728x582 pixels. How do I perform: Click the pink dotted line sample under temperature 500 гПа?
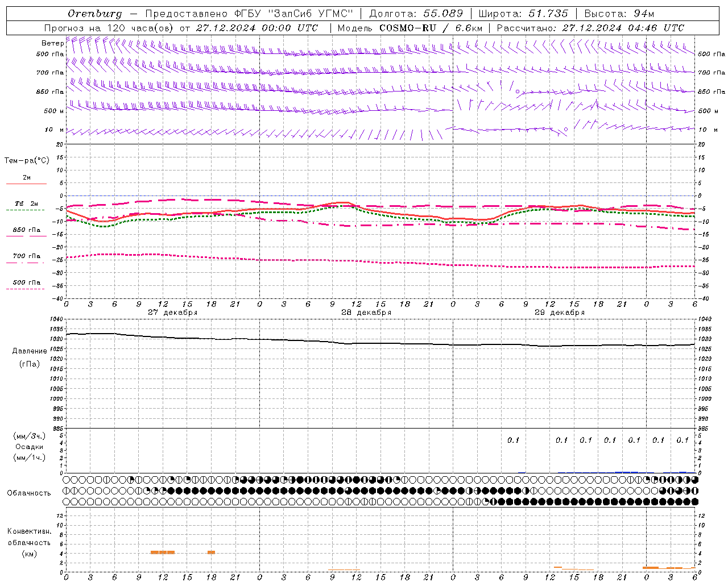[25, 289]
